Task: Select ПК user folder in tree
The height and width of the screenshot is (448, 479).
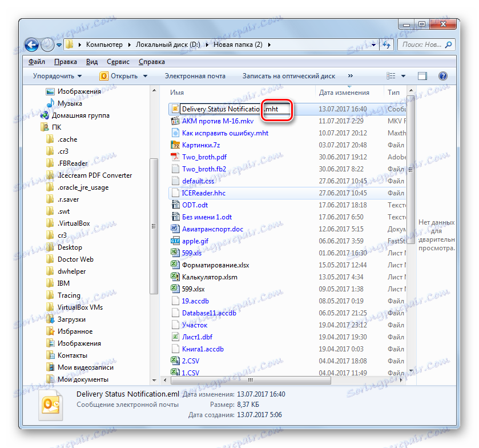Action: tap(56, 127)
